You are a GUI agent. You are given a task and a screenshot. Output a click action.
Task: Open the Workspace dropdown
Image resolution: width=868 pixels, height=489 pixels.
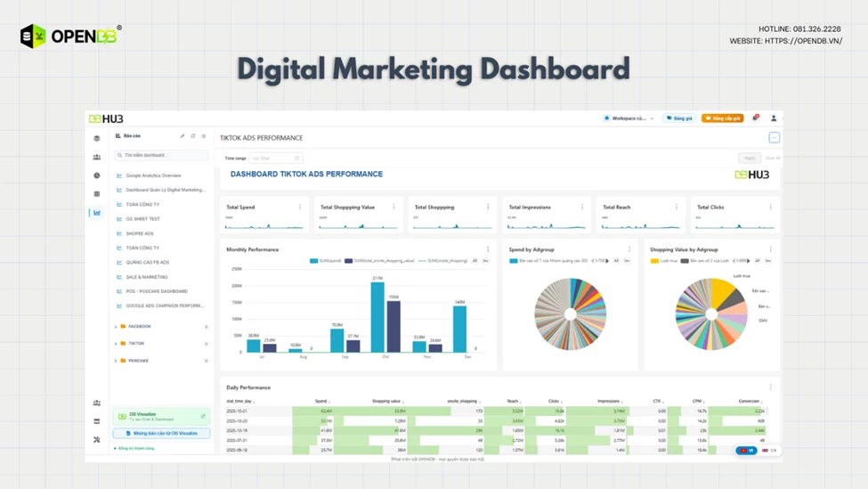pyautogui.click(x=629, y=118)
